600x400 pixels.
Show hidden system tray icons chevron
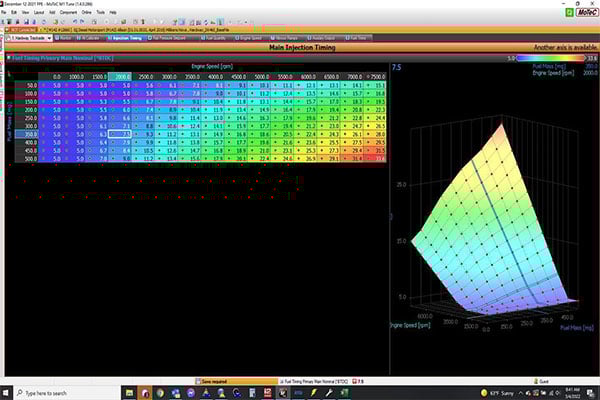[x=521, y=393]
